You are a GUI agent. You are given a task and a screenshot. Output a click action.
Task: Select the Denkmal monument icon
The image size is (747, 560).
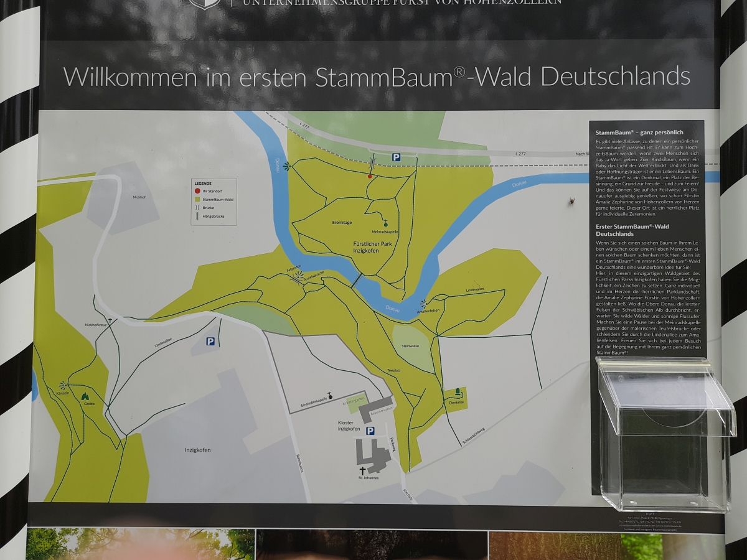[458, 392]
